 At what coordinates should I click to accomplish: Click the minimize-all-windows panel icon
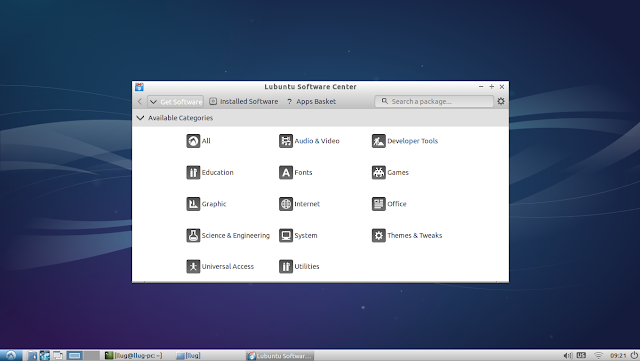(58, 355)
